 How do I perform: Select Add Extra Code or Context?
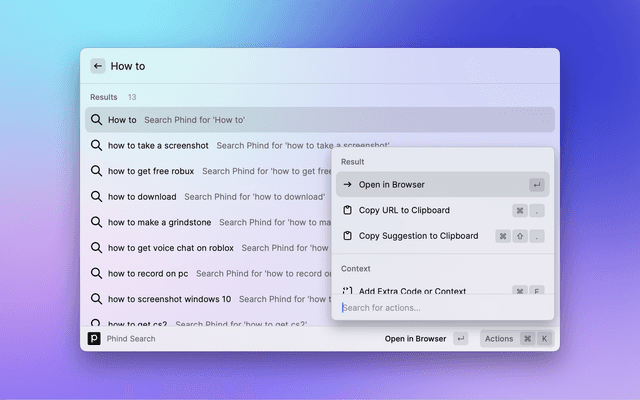coord(442,289)
